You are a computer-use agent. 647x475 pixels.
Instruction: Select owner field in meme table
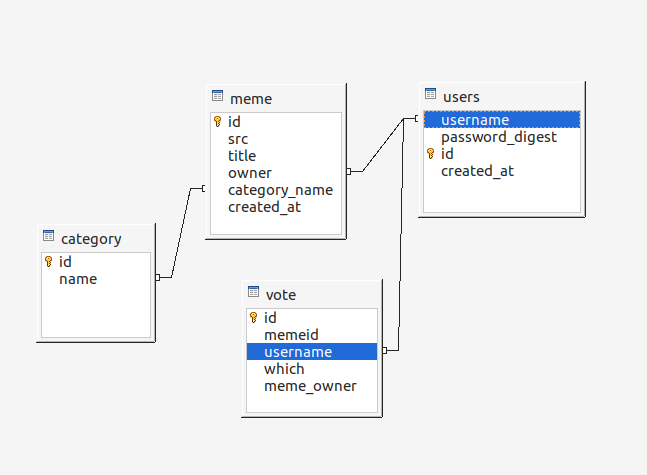(276, 173)
